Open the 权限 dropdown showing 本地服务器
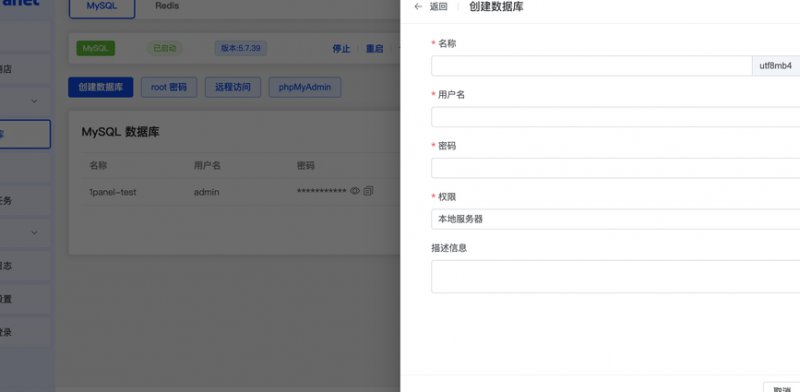The image size is (800, 392). pos(615,219)
